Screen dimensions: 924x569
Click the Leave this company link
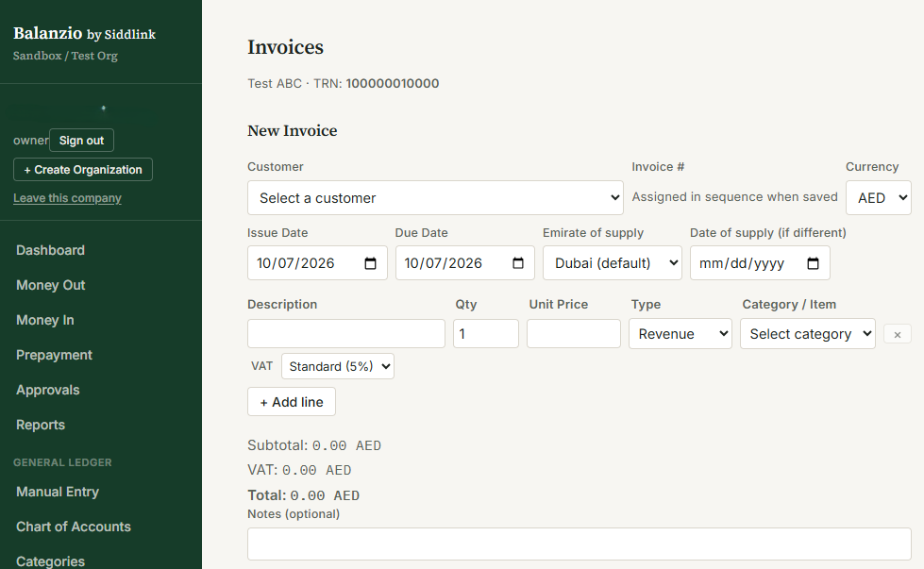pos(67,198)
